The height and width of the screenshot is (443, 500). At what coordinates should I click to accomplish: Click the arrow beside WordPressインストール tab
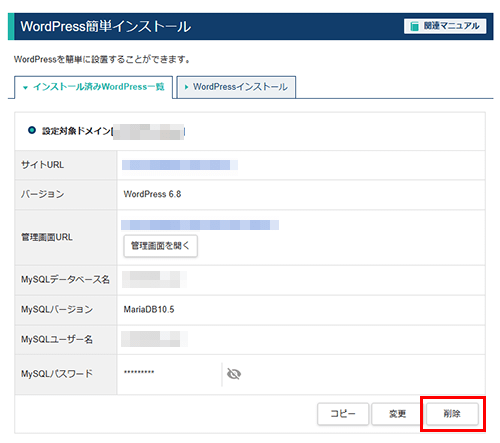tap(186, 87)
